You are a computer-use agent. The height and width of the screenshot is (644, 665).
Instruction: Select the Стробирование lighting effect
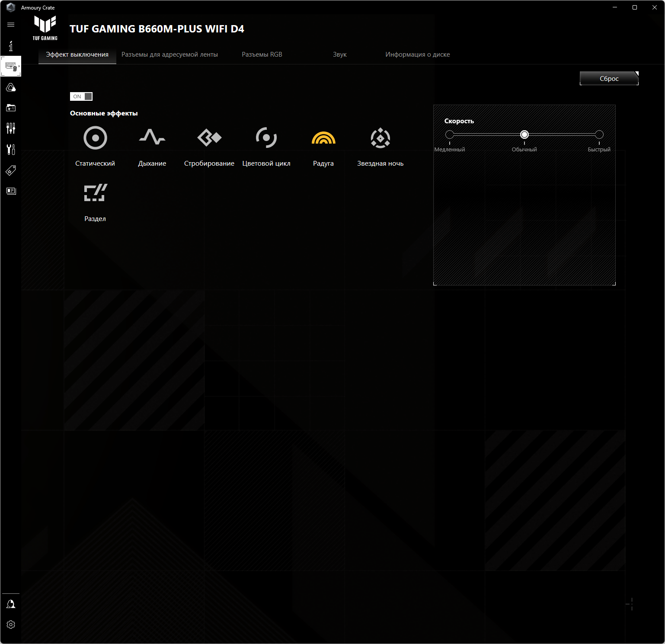click(x=209, y=147)
